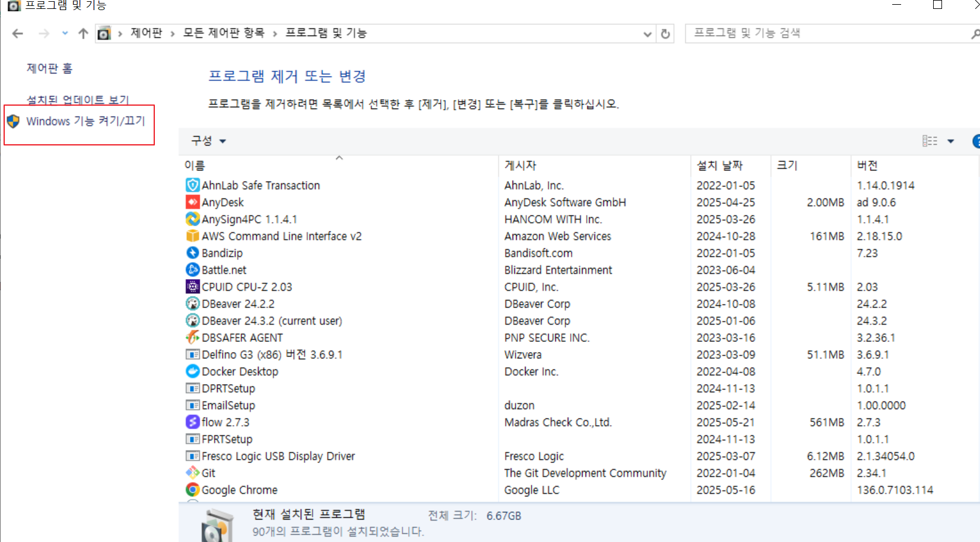The image size is (980, 542).
Task: Sort by the 버전 column header
Action: [867, 166]
